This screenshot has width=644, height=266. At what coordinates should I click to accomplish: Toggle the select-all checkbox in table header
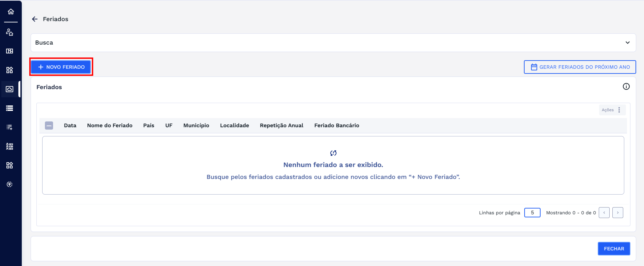(49, 125)
